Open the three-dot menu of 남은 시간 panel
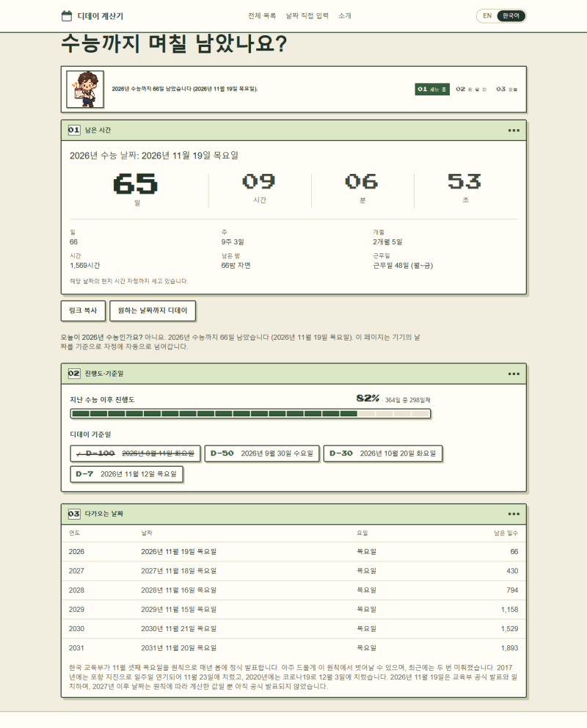This screenshot has height=728, width=587. point(514,131)
